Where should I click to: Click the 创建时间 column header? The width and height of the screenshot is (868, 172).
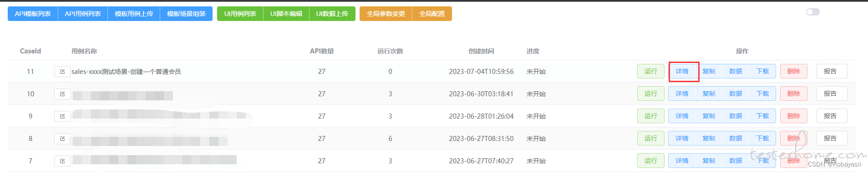tap(481, 51)
